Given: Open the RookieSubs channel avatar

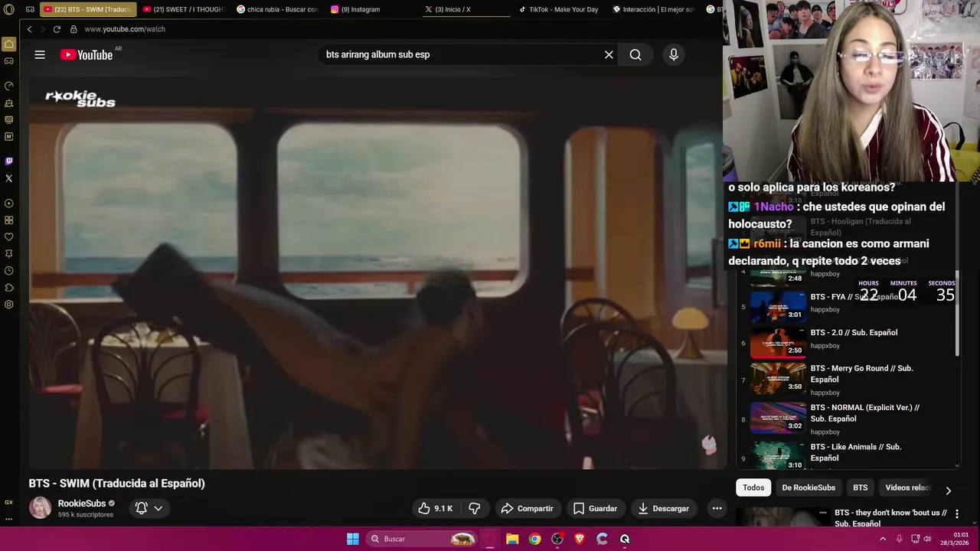Looking at the screenshot, I should point(40,507).
